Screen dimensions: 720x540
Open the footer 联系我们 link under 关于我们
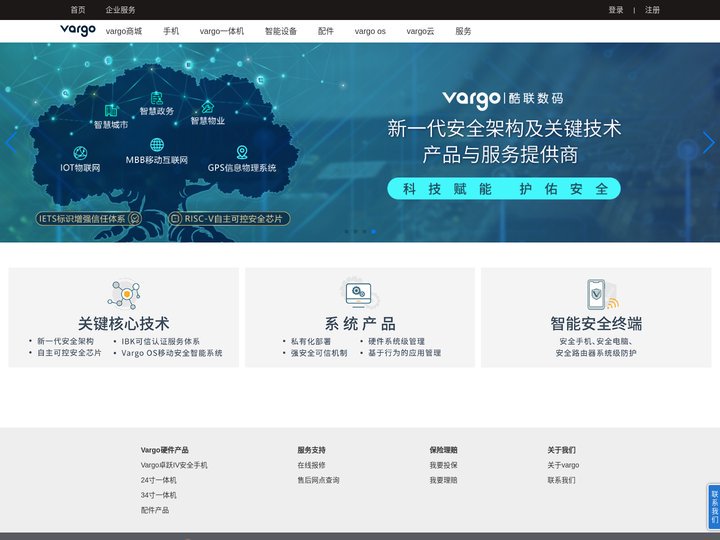(x=561, y=480)
